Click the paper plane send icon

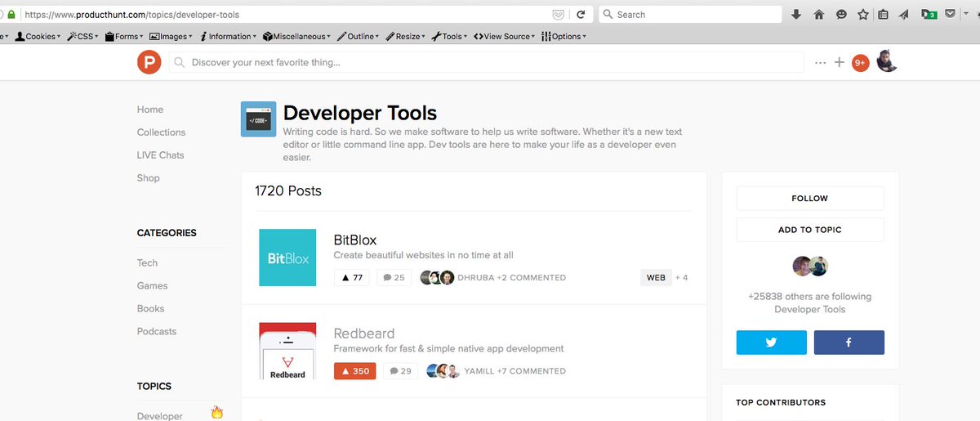[904, 15]
